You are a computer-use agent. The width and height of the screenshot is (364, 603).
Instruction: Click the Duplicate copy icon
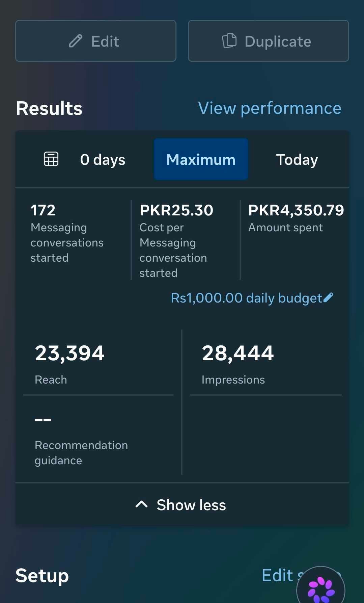pyautogui.click(x=229, y=41)
